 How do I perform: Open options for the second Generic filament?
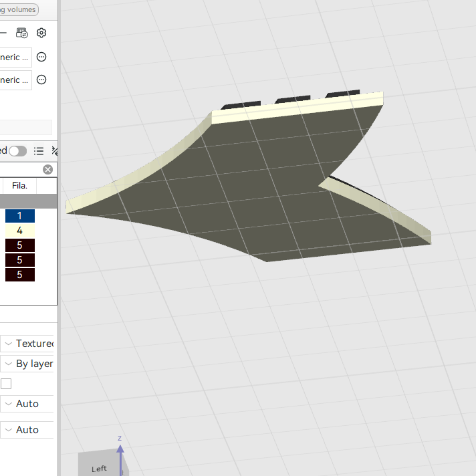[x=41, y=80]
